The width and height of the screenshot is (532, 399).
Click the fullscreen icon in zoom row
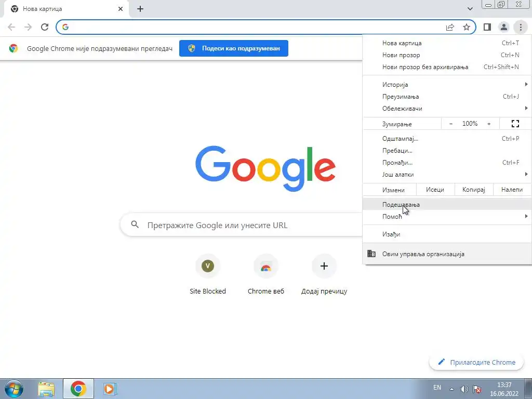point(515,124)
